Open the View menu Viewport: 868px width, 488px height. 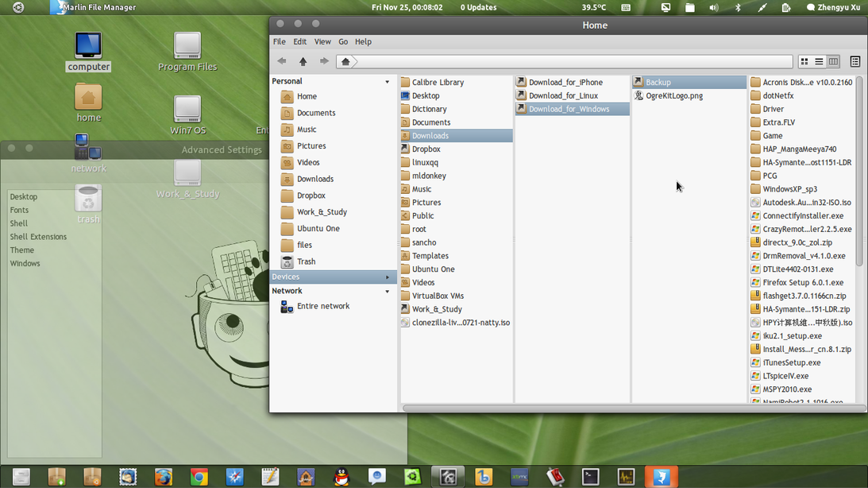(322, 41)
